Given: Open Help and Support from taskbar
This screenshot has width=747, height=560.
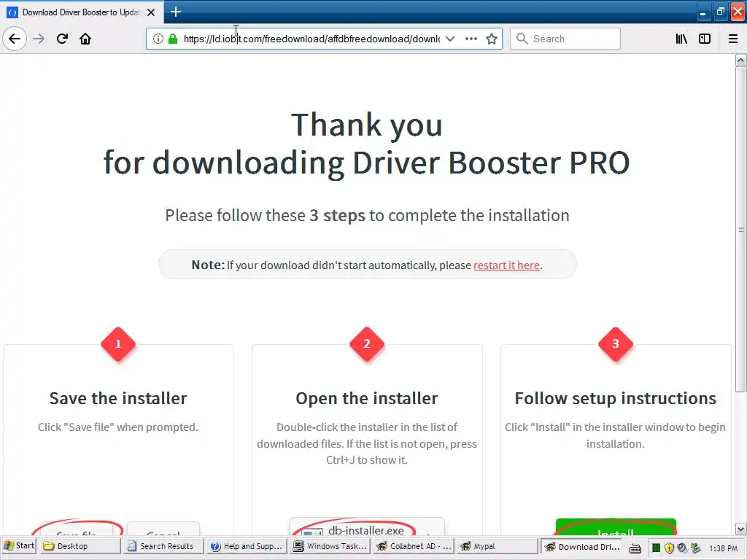Looking at the screenshot, I should 247,546.
